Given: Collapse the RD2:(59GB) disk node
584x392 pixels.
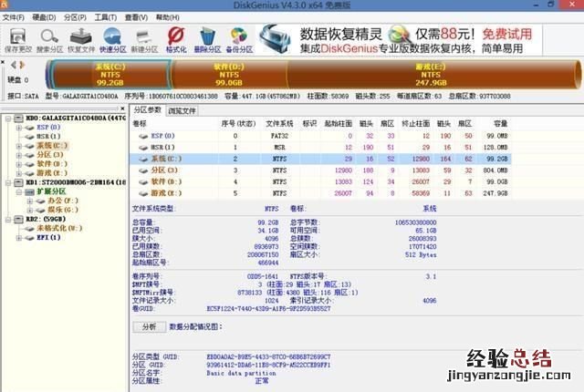Looking at the screenshot, I should (x=8, y=220).
